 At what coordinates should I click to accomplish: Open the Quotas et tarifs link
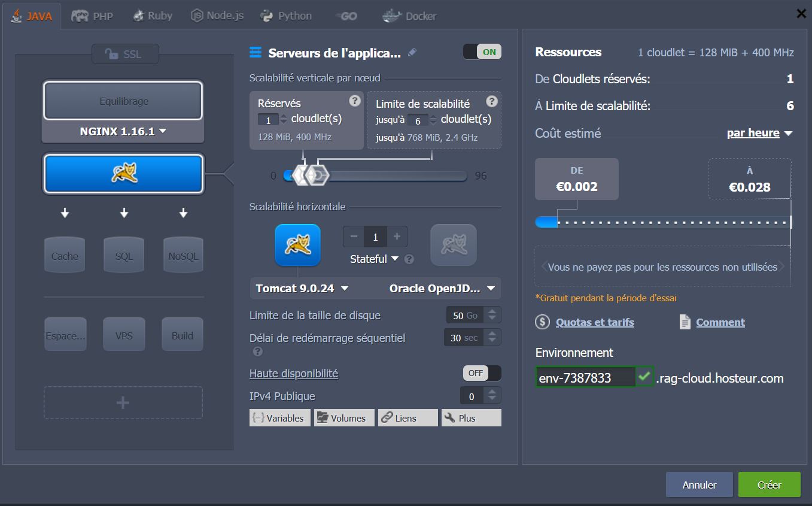click(594, 322)
